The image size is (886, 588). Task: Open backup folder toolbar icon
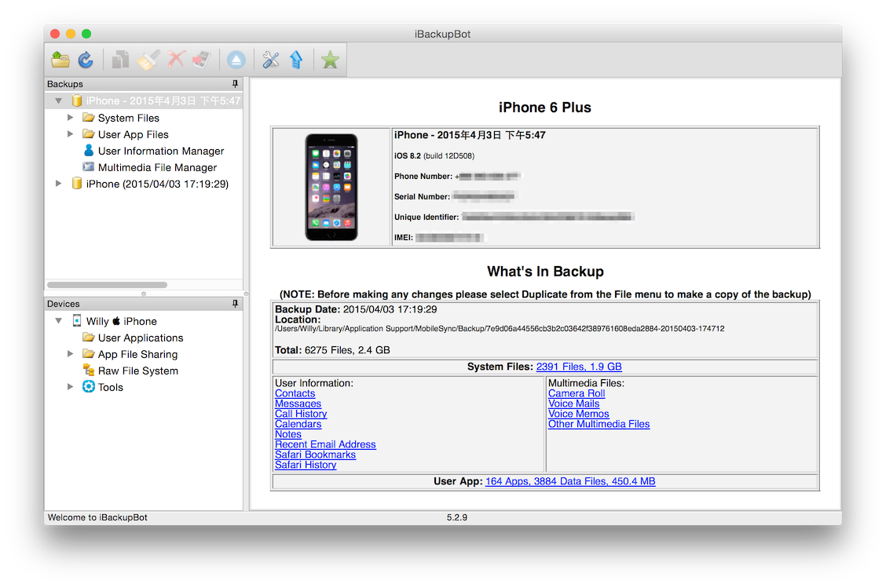(60, 60)
